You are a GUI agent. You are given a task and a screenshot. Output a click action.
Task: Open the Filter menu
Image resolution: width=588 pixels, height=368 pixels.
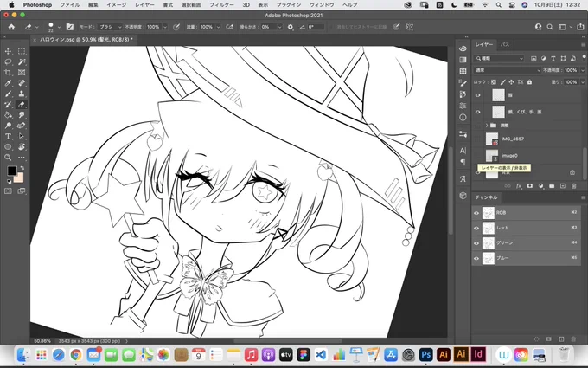pyautogui.click(x=221, y=5)
